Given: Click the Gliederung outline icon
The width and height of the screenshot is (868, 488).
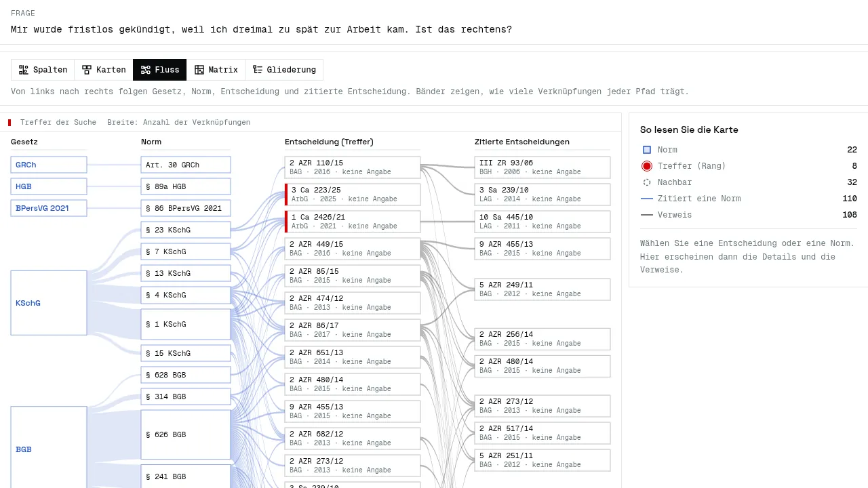Looking at the screenshot, I should (x=258, y=70).
